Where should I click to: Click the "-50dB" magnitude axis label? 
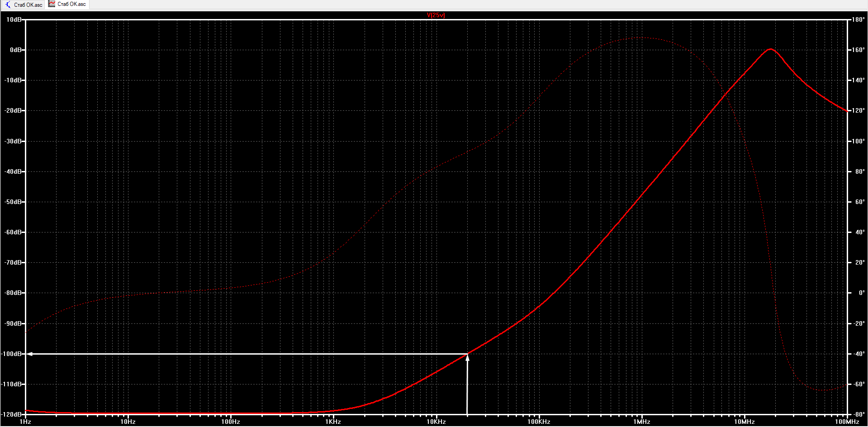pyautogui.click(x=13, y=202)
